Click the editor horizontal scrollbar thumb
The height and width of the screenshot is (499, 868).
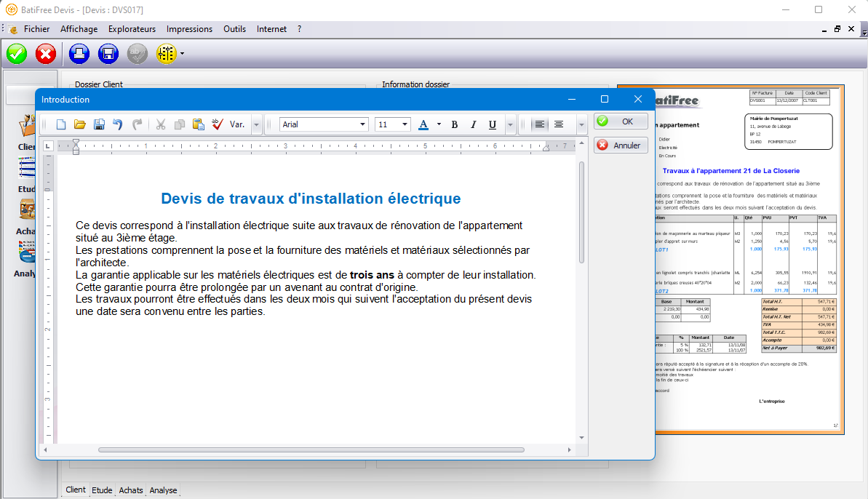[311, 450]
